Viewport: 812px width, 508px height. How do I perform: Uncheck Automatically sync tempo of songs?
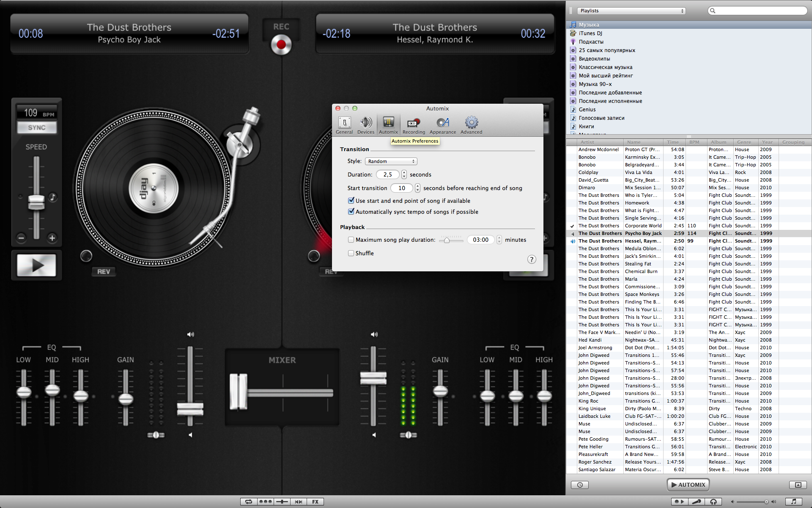click(351, 211)
